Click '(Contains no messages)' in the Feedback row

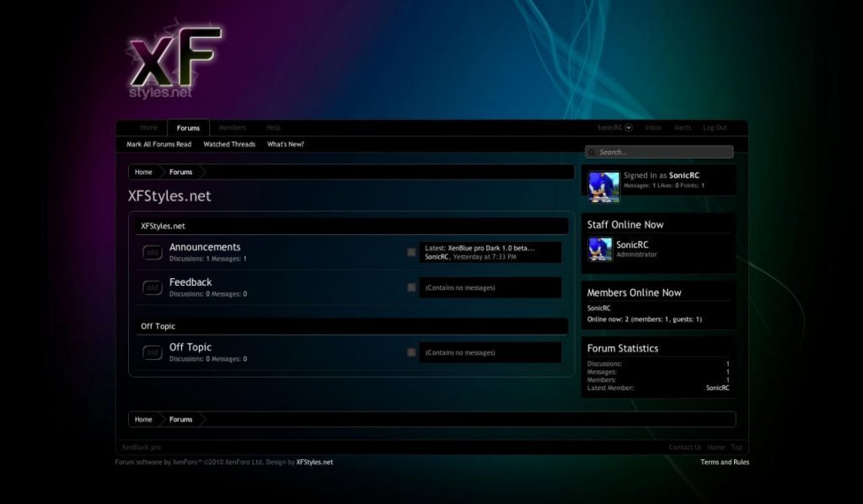pos(460,287)
